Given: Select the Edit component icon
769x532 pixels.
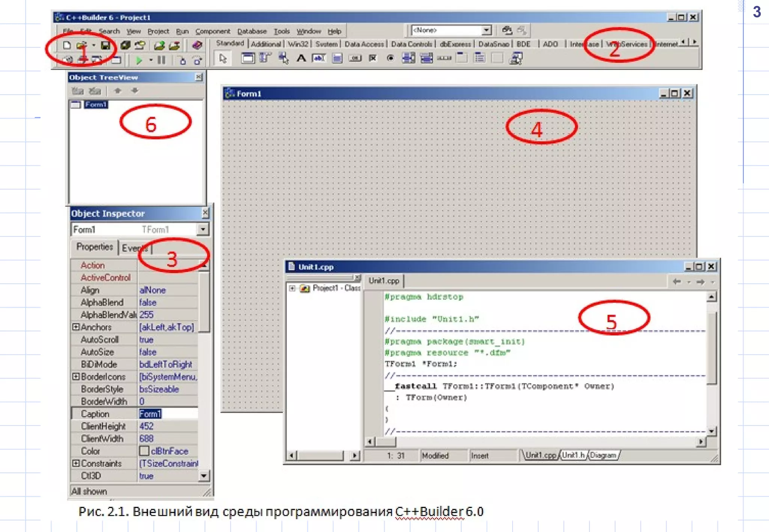Looking at the screenshot, I should [x=319, y=58].
